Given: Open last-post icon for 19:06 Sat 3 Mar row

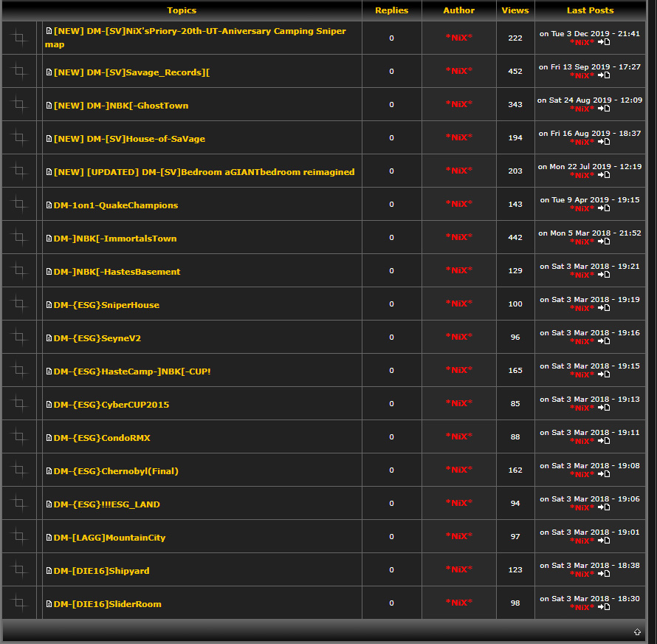Looking at the screenshot, I should click(604, 507).
